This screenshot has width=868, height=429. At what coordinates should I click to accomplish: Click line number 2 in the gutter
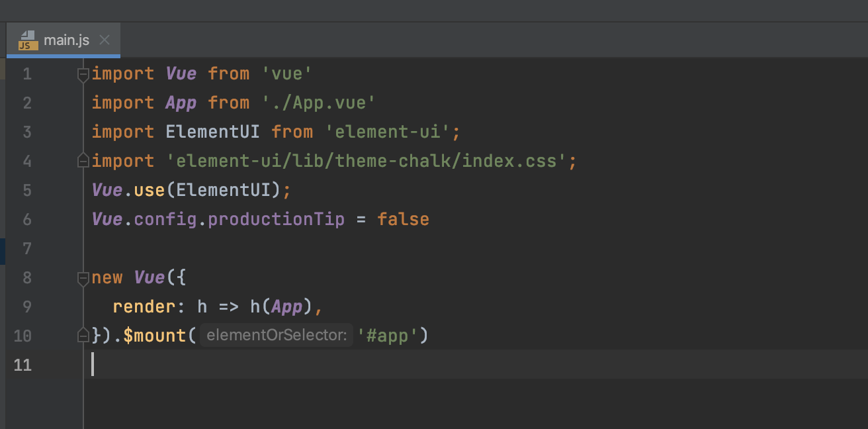click(27, 103)
